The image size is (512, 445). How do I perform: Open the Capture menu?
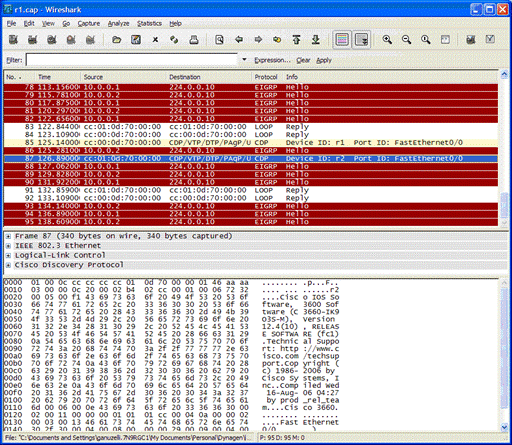point(89,23)
